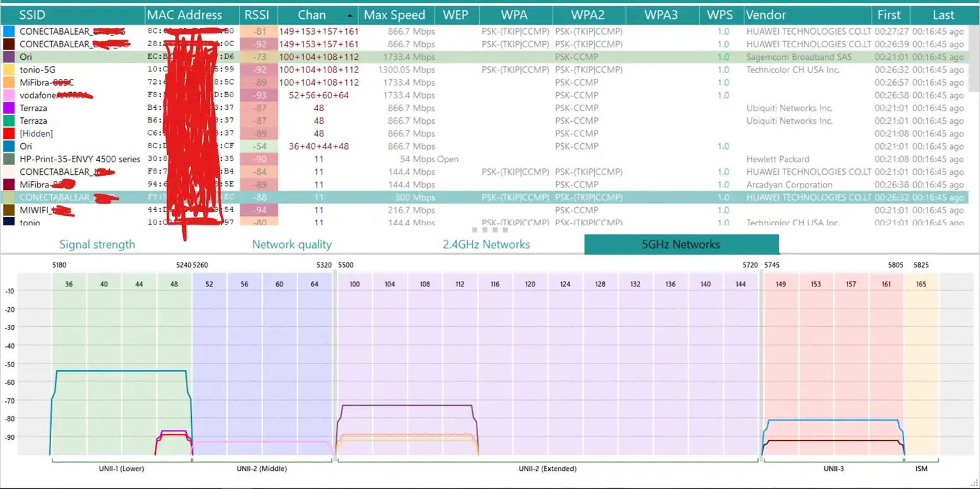The image size is (980, 489).
Task: Click the maroon swatch beside MiFibra 144.4 Mbps row
Action: [9, 185]
